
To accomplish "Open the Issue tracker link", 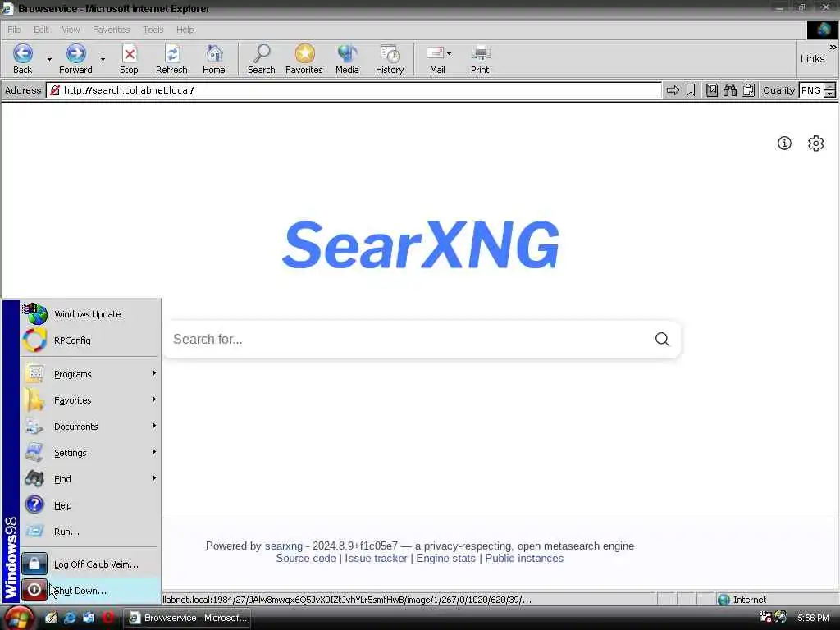I will pyautogui.click(x=376, y=558).
